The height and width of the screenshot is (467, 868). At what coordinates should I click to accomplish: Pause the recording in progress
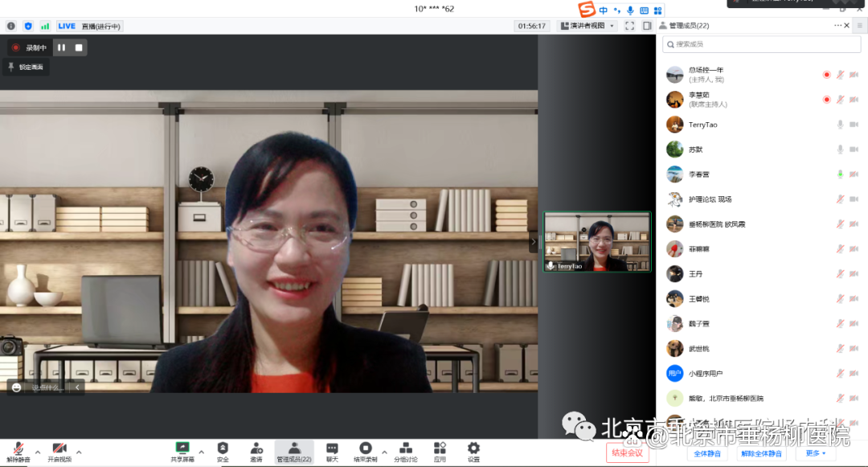point(62,47)
